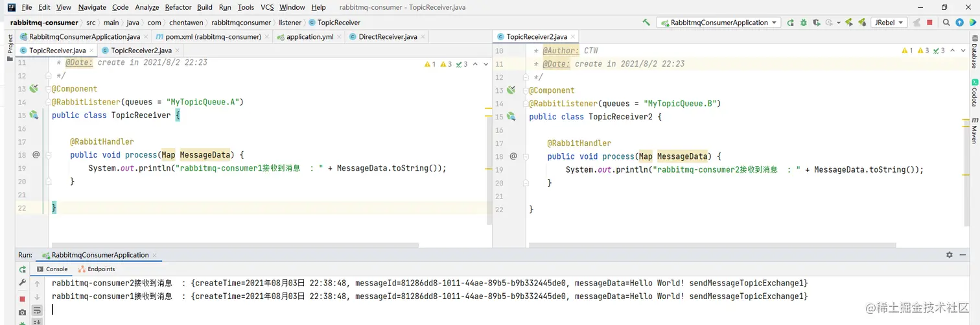This screenshot has height=325, width=980.
Task: Expand the profiler dropdown arrow
Action: [x=838, y=23]
